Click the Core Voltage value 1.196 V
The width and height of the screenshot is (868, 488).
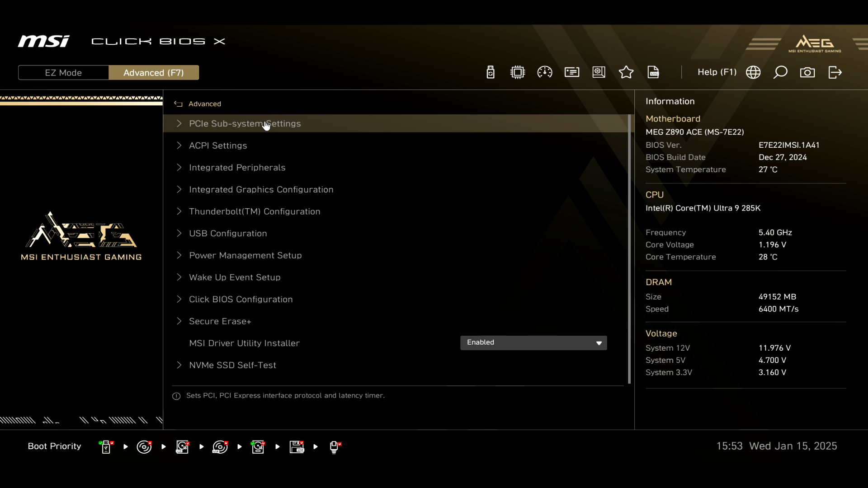(772, 244)
